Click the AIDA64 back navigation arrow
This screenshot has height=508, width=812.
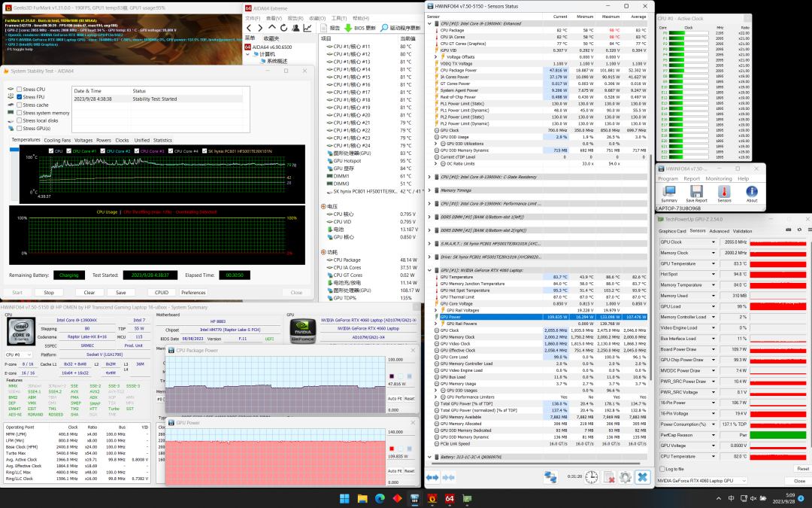250,28
